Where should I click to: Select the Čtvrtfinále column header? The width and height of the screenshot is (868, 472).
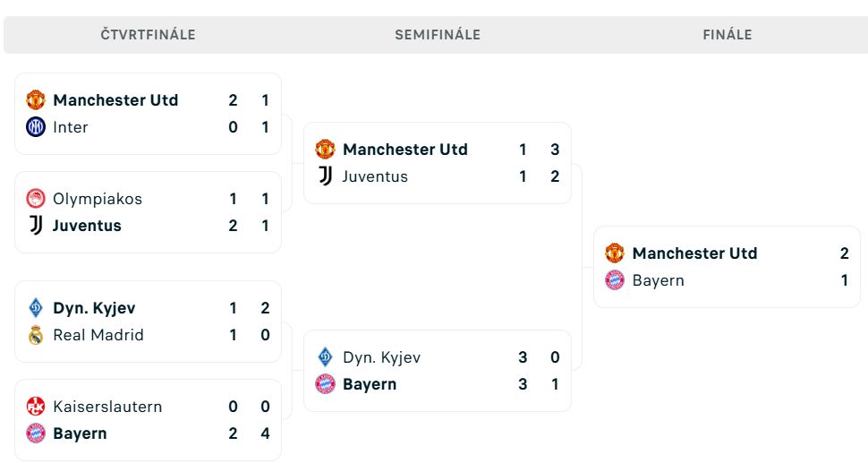(148, 35)
